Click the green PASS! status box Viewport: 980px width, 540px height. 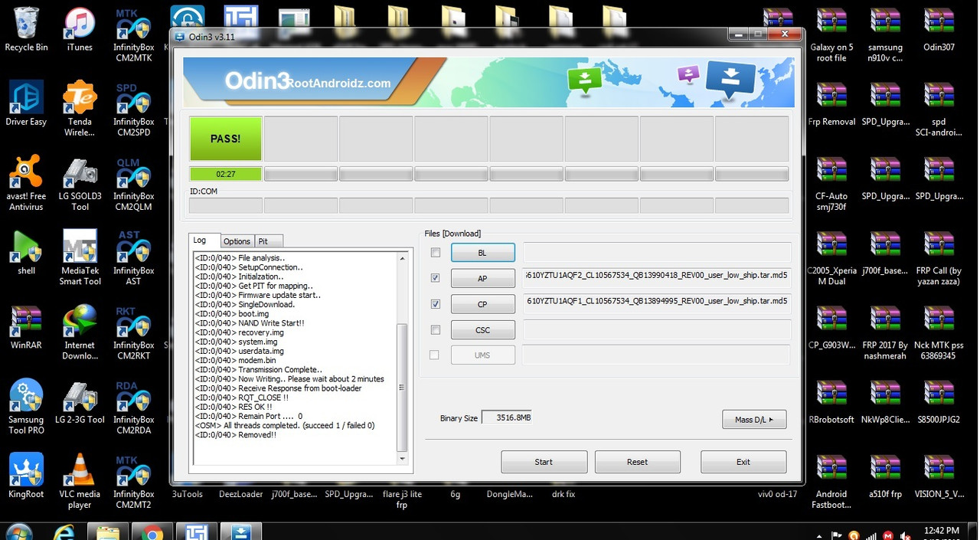pos(226,139)
